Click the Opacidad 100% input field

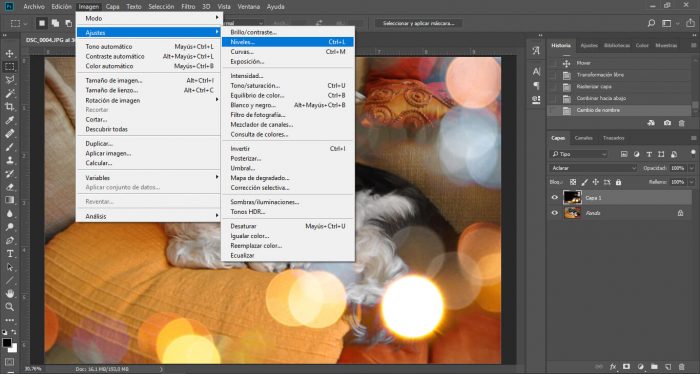pyautogui.click(x=678, y=168)
